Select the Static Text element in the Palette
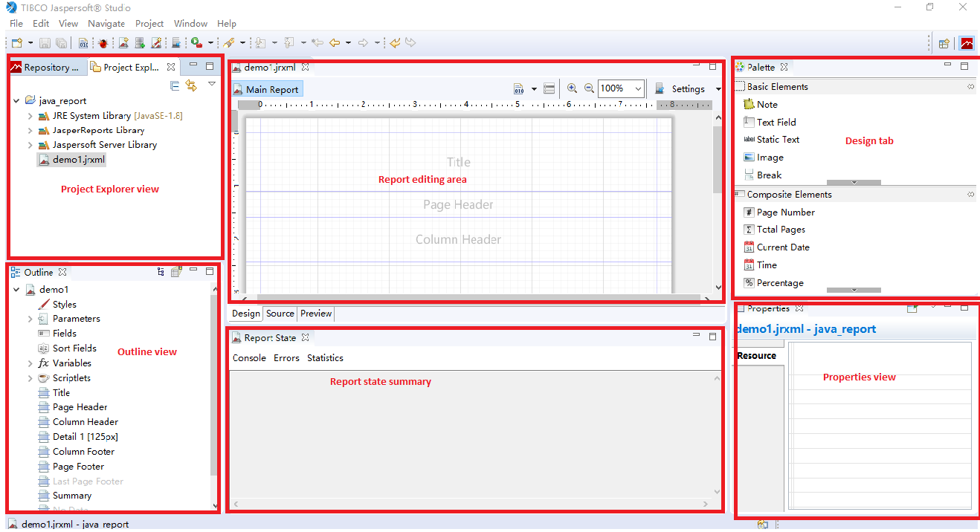This screenshot has height=532, width=980. pos(778,139)
